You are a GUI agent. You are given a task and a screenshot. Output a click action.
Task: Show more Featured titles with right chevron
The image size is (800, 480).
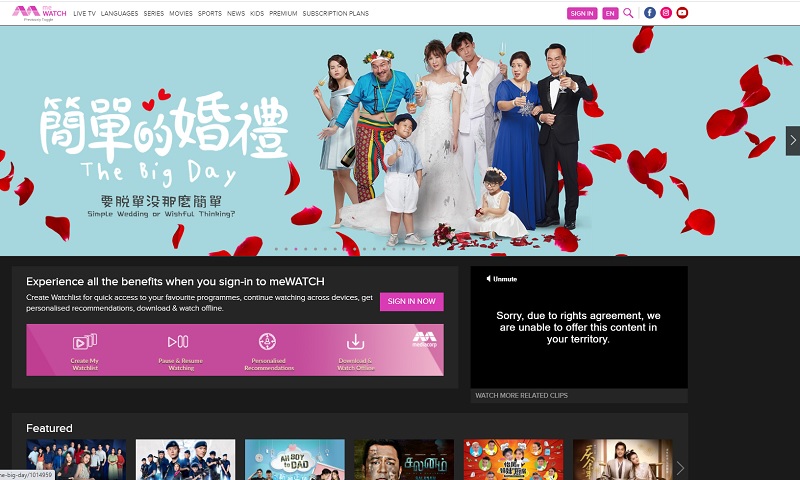pos(680,468)
